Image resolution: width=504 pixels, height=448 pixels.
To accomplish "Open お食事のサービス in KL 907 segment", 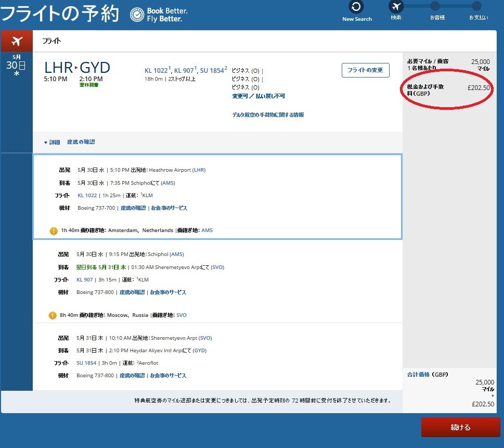I will (168, 292).
